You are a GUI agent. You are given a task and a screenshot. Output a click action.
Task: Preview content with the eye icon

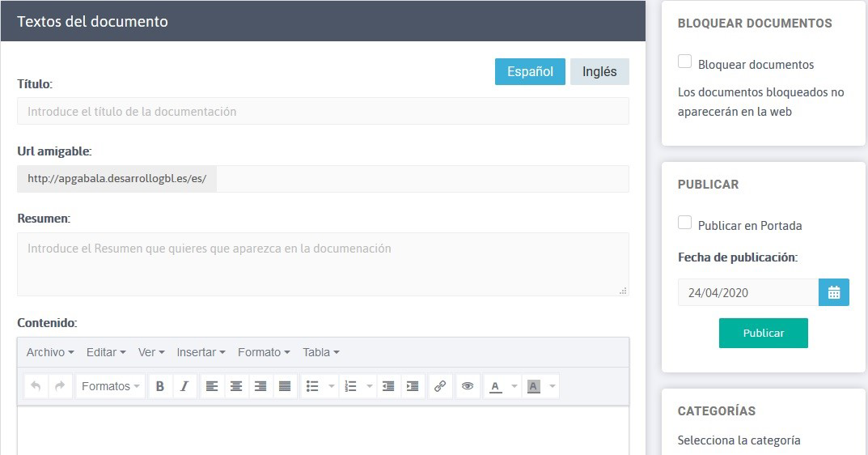coord(468,386)
